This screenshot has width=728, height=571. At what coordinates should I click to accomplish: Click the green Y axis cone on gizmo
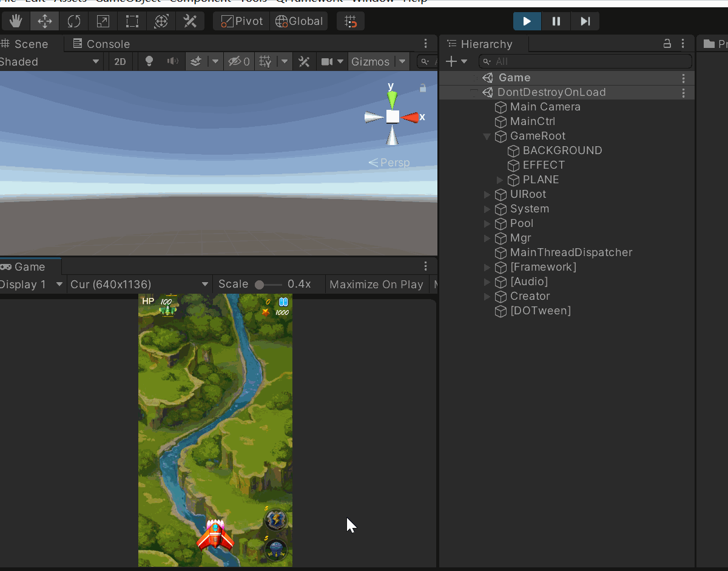click(393, 100)
